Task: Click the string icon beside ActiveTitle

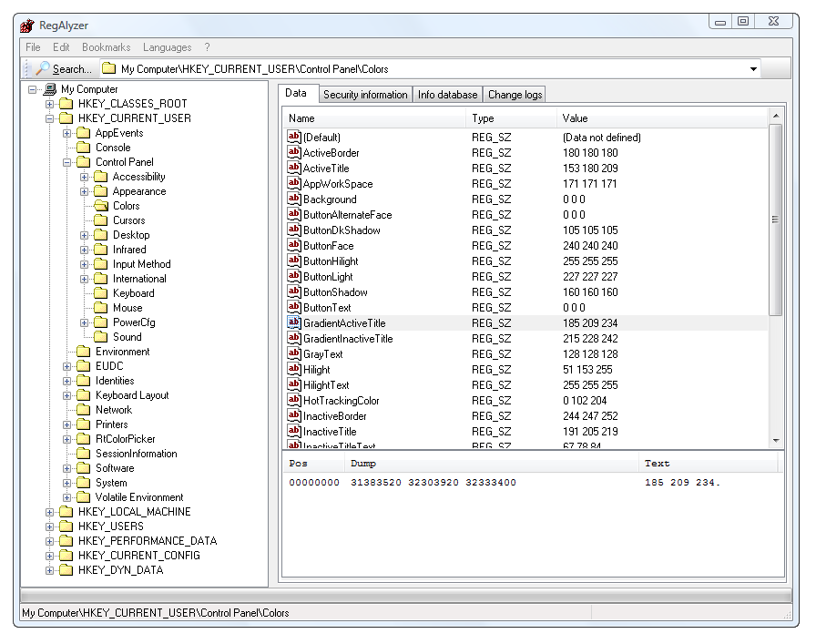Action: coord(294,168)
